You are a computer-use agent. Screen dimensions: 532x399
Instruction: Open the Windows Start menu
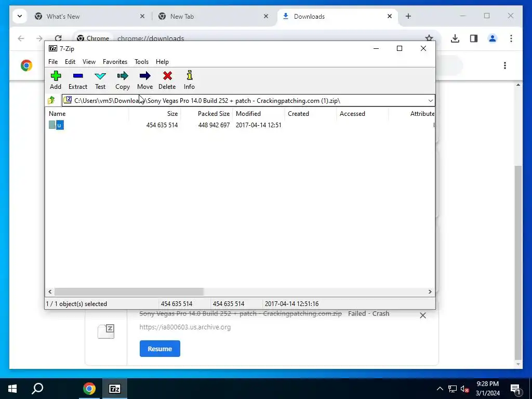pos(12,389)
